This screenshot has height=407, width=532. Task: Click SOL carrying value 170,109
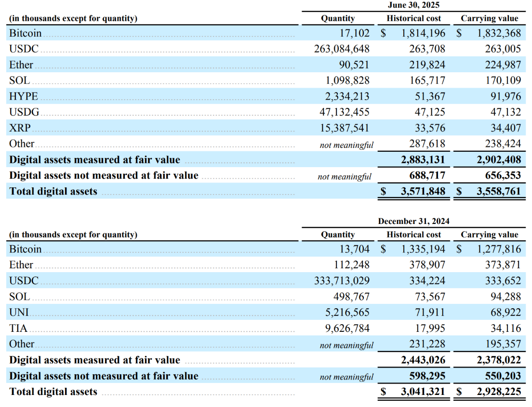click(x=503, y=80)
